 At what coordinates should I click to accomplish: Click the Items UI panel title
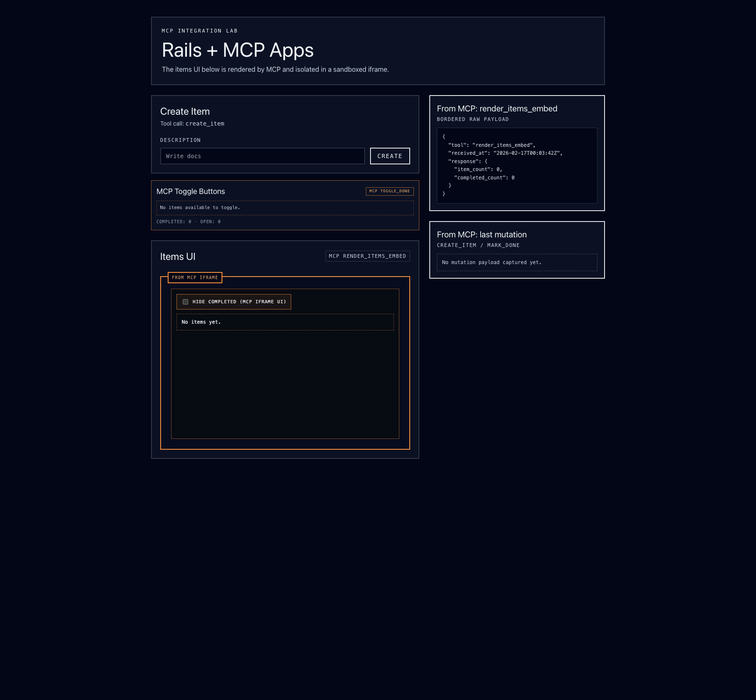tap(178, 257)
